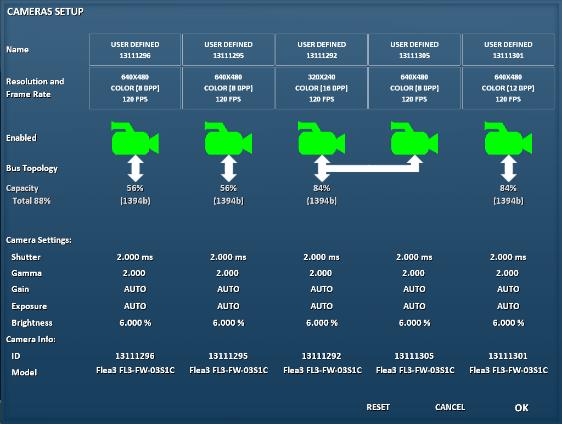The image size is (562, 424).
Task: Confirm with the OK button
Action: [521, 408]
